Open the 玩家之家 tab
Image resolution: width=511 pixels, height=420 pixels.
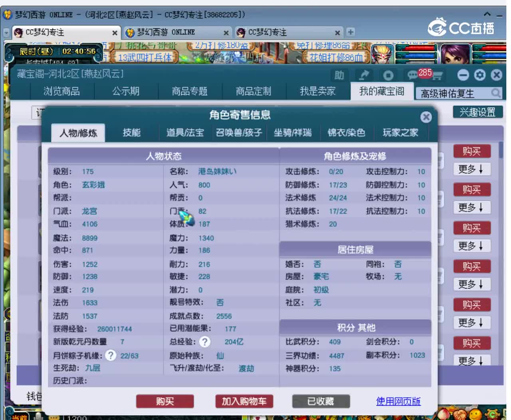(x=400, y=133)
